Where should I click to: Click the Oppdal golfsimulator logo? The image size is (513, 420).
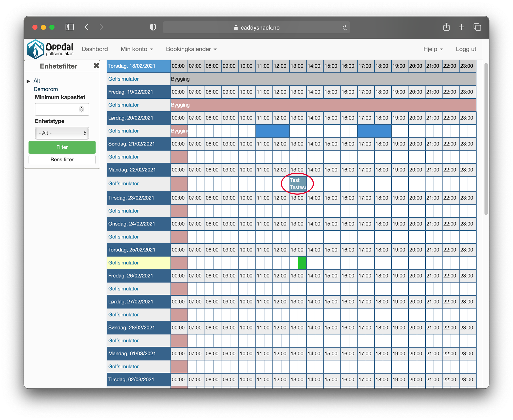(x=50, y=49)
